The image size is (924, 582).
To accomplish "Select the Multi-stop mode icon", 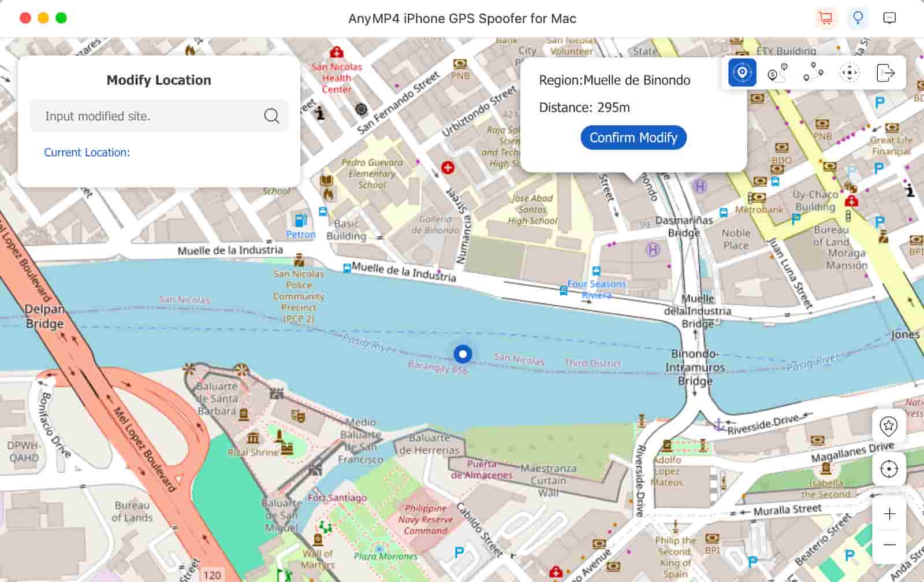I will [x=813, y=73].
